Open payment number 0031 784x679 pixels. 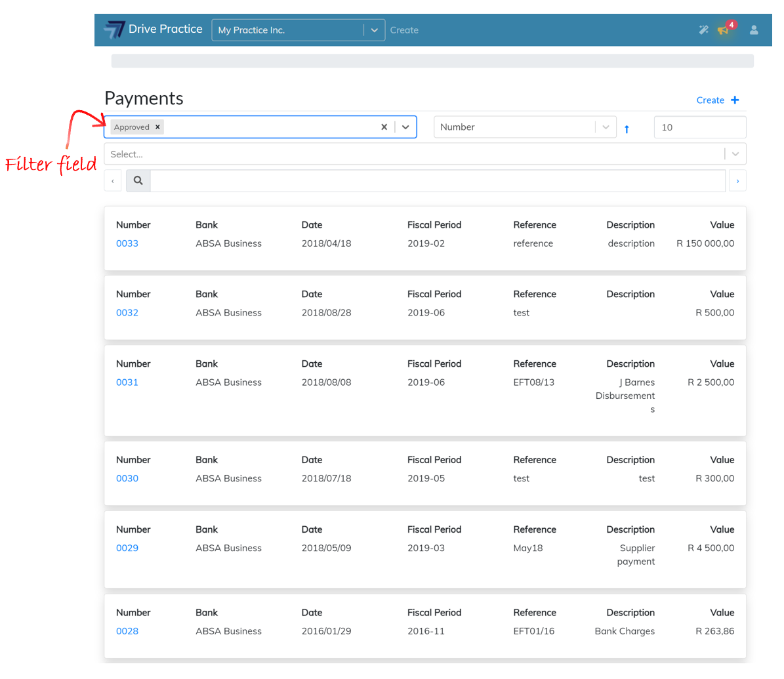(x=127, y=382)
